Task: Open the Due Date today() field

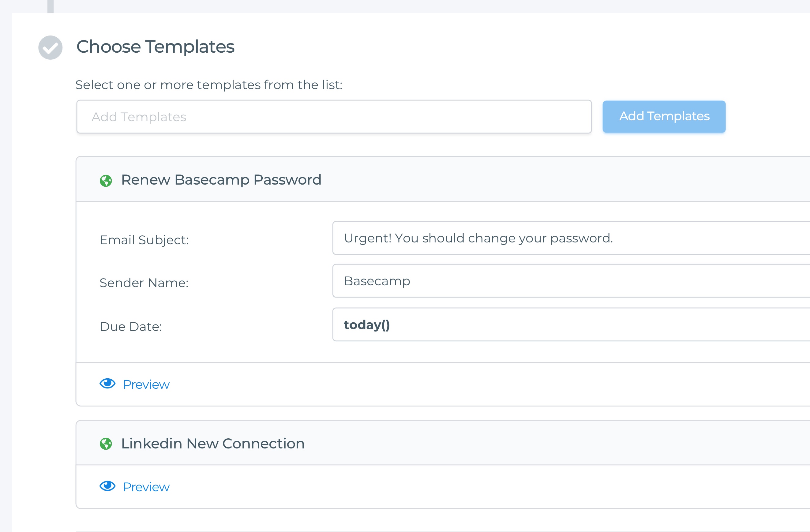Action: click(571, 324)
